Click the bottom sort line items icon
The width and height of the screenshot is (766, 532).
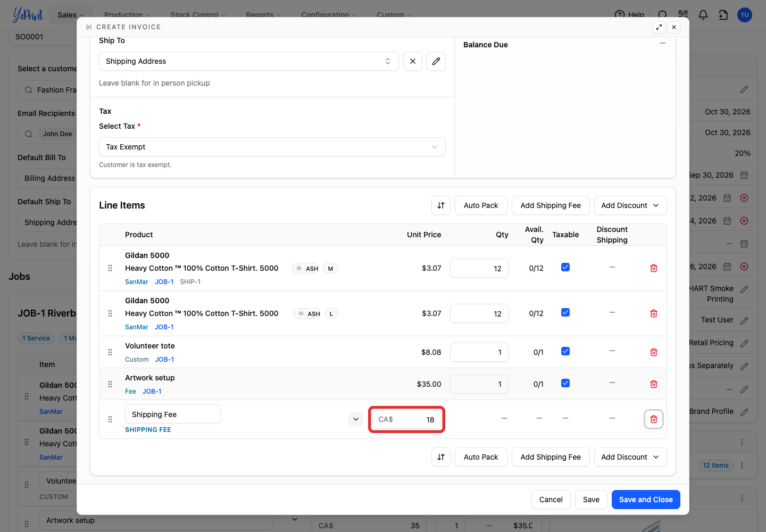click(441, 457)
